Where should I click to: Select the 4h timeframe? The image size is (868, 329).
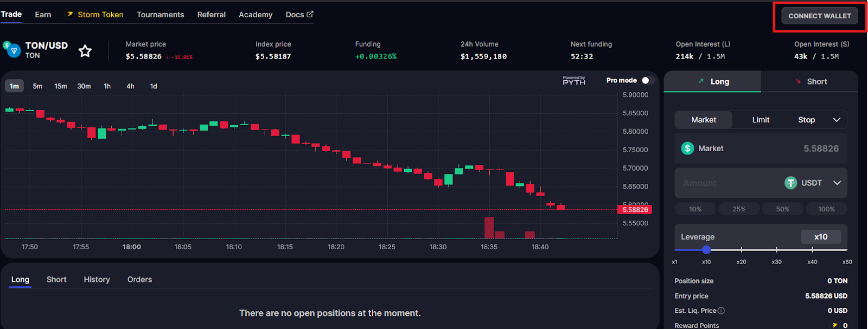[x=130, y=86]
